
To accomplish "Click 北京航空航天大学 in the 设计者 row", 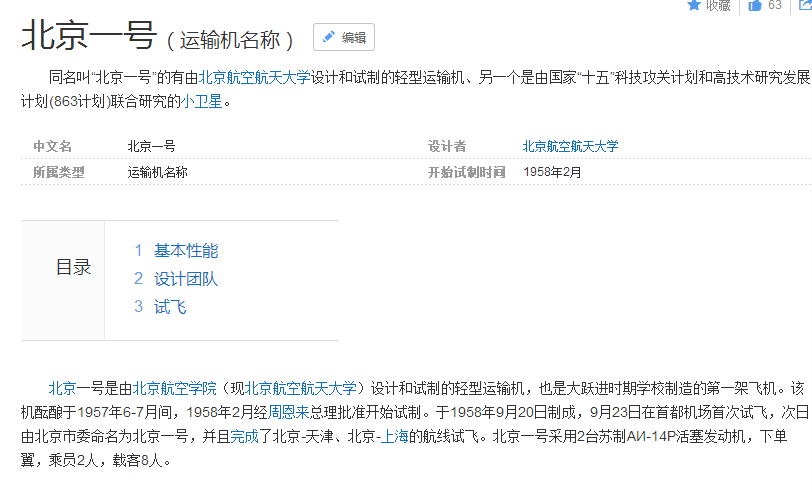I will point(570,146).
